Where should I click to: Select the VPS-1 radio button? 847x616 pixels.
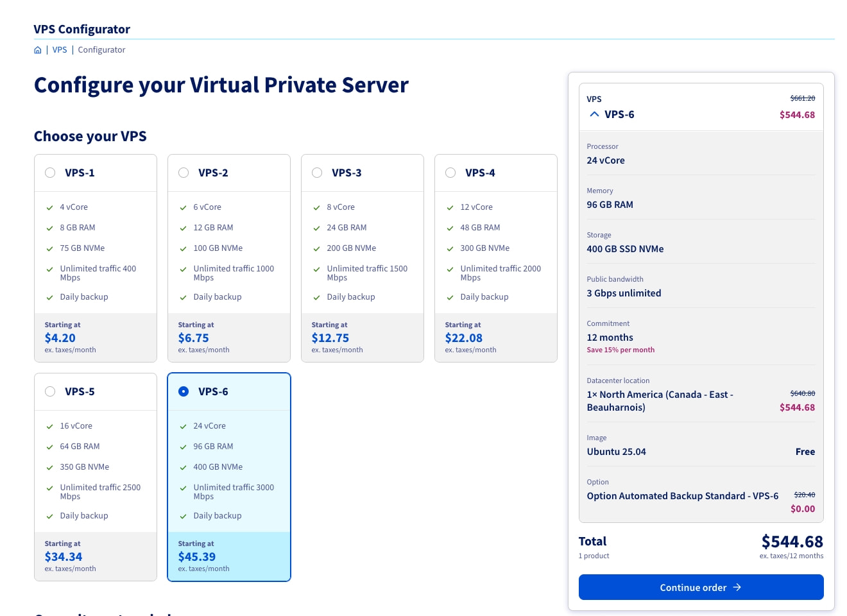(50, 173)
